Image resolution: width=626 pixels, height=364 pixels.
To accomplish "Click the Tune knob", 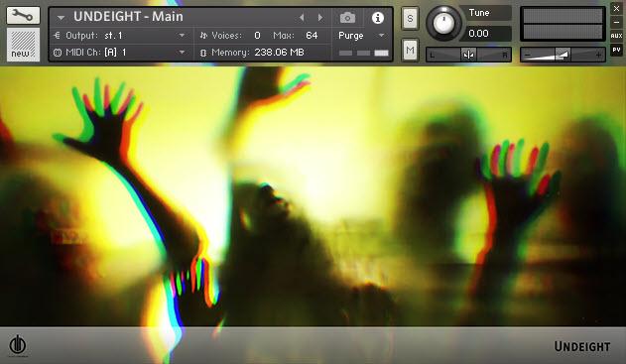I will pyautogui.click(x=442, y=23).
